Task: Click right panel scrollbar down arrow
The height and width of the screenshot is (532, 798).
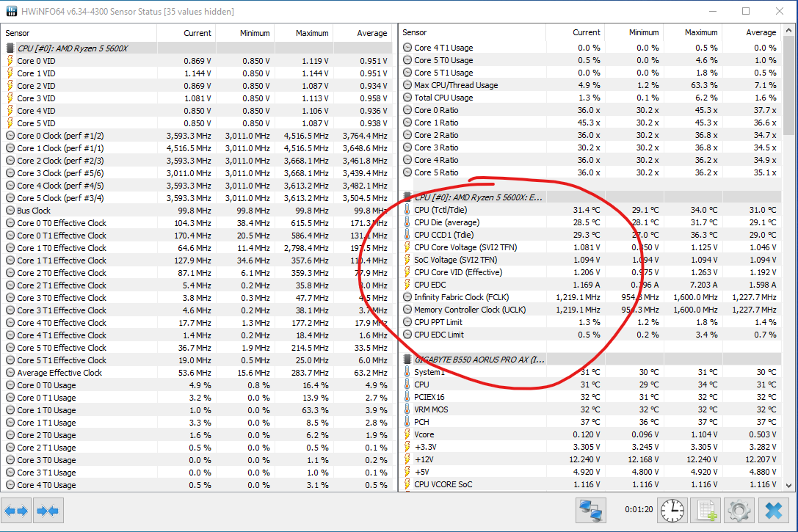Action: [789, 485]
